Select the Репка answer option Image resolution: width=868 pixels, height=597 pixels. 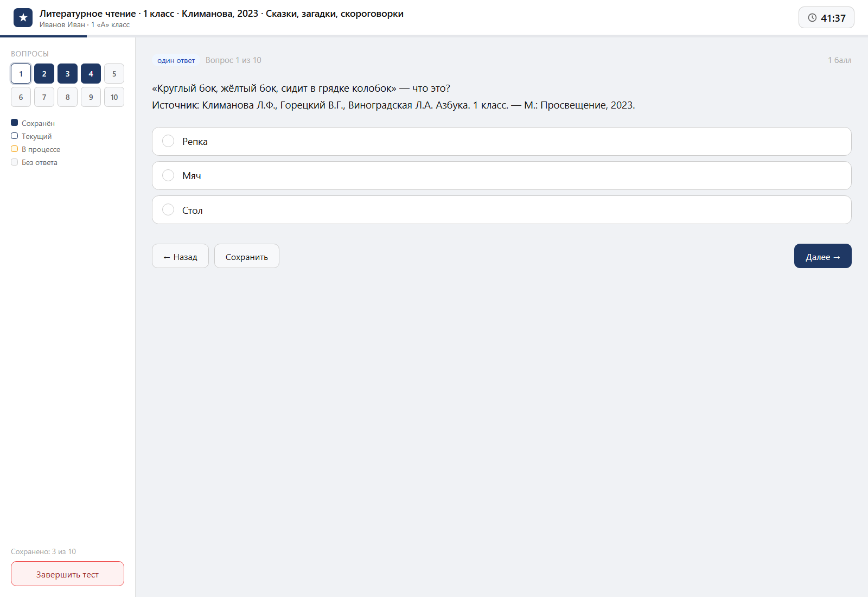tap(501, 142)
